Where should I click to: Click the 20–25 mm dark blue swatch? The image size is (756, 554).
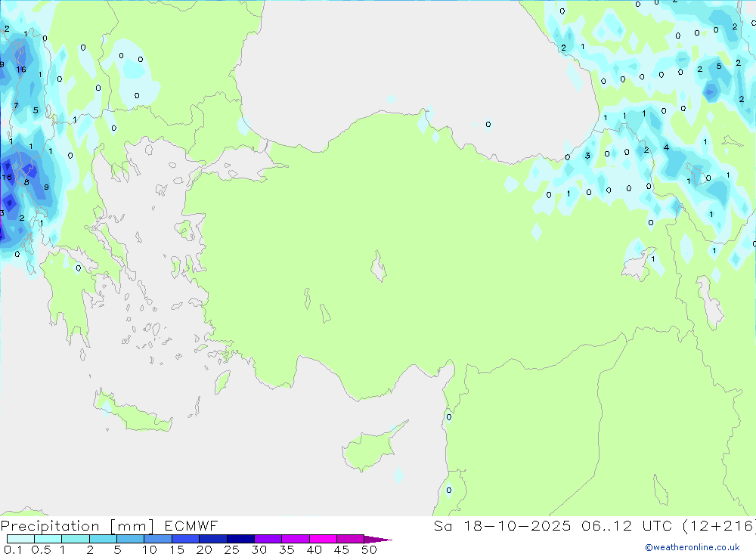212,539
